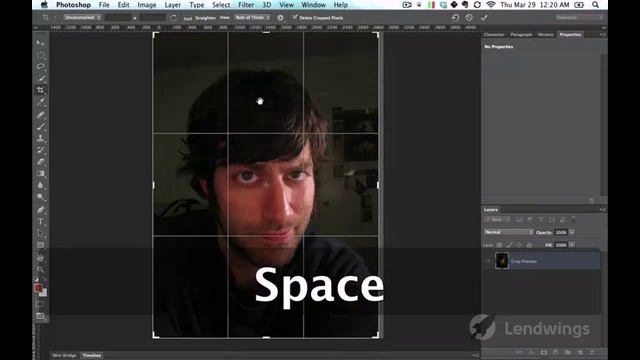Open the File menu
This screenshot has width=640, height=360.
(x=104, y=5)
